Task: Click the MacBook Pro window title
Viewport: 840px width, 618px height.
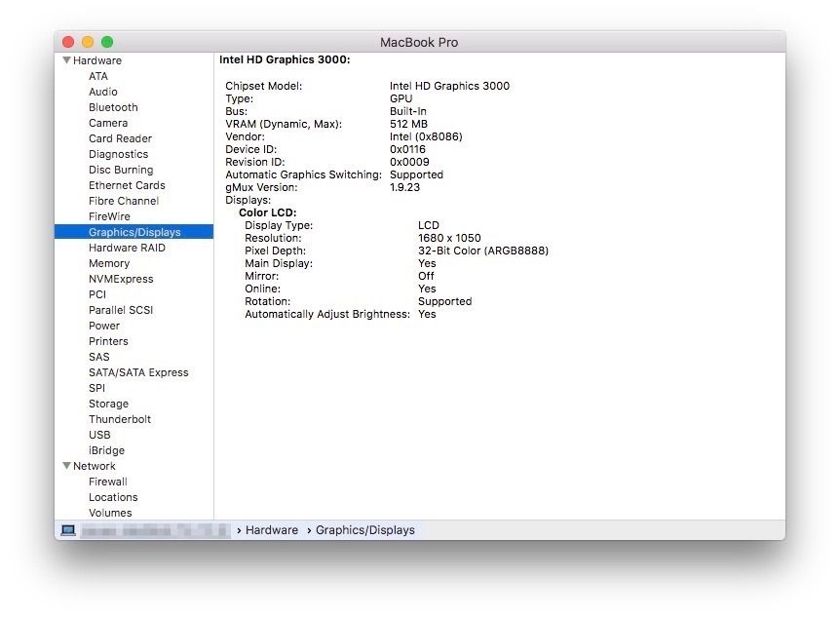Action: 419,42
